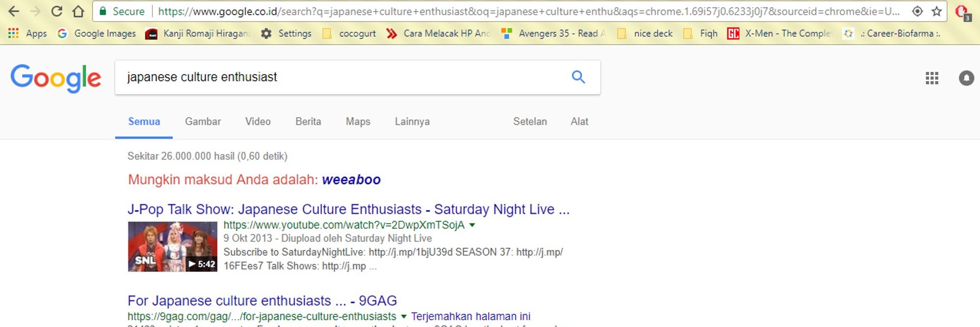Open J-Pop Talk Show result title
Image resolution: width=980 pixels, height=327 pixels.
(x=348, y=209)
